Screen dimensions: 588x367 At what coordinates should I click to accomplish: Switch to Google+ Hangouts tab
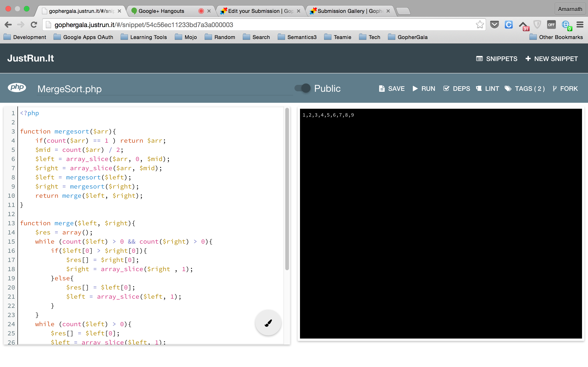[x=161, y=11]
